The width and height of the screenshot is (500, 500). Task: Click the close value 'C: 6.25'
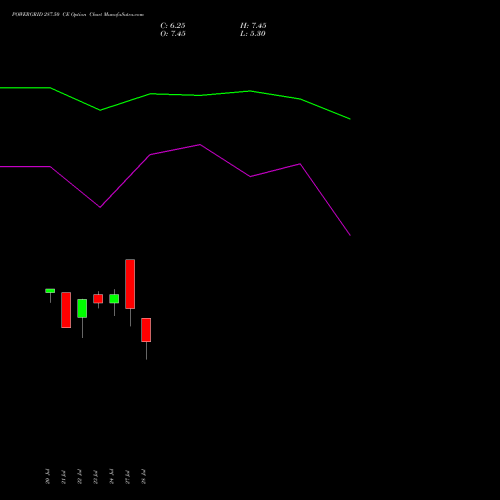(173, 26)
